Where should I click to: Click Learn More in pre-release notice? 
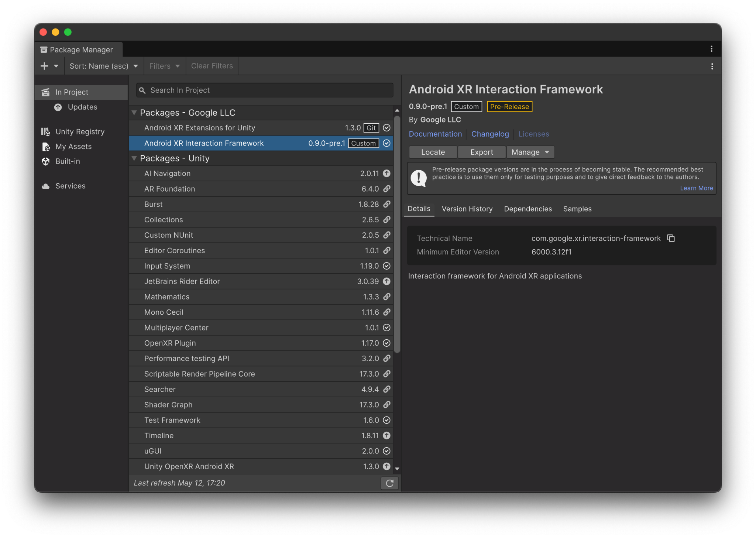click(696, 188)
